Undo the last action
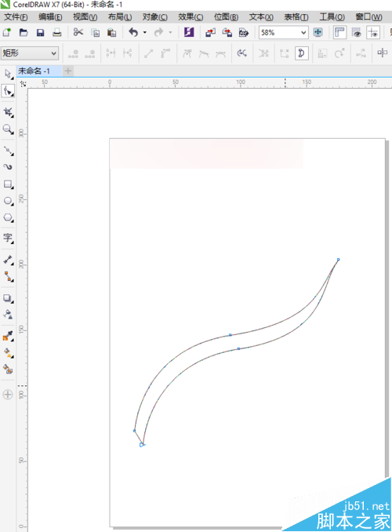The height and width of the screenshot is (532, 392). [133, 33]
